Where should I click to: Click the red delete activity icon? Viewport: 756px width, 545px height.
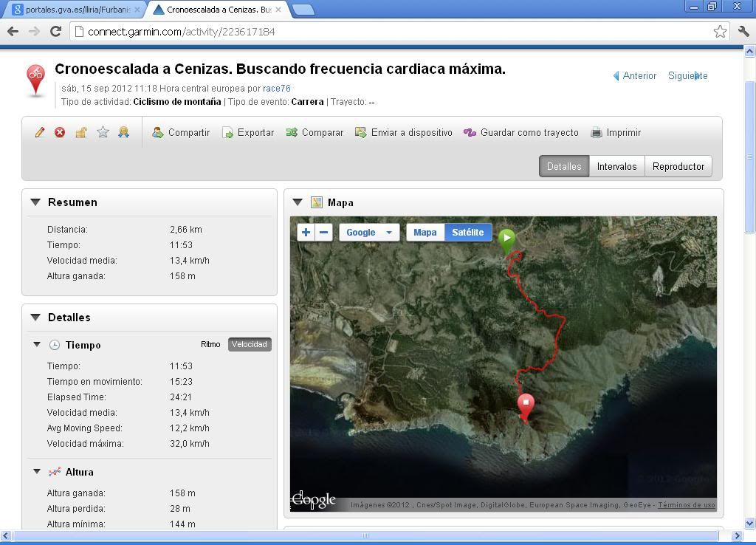pos(60,132)
